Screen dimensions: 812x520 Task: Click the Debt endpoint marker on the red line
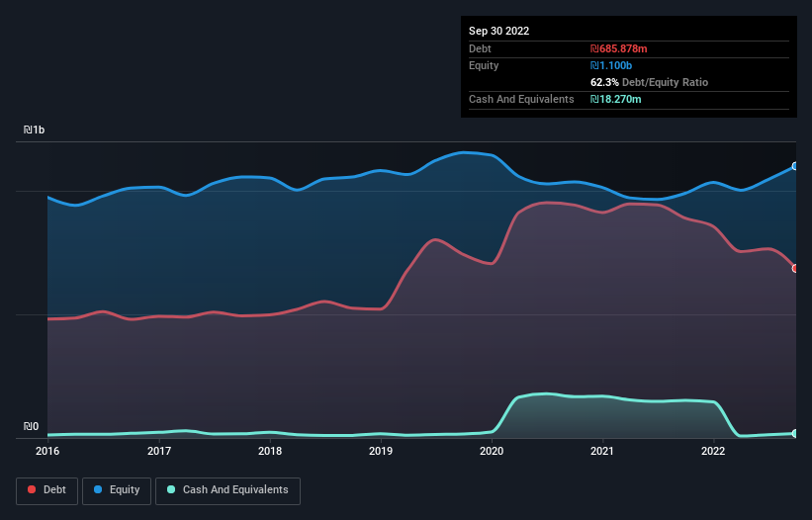795,268
